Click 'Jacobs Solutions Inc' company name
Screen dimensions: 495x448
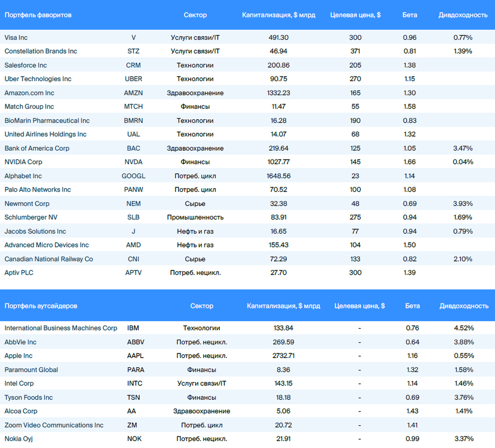click(35, 231)
